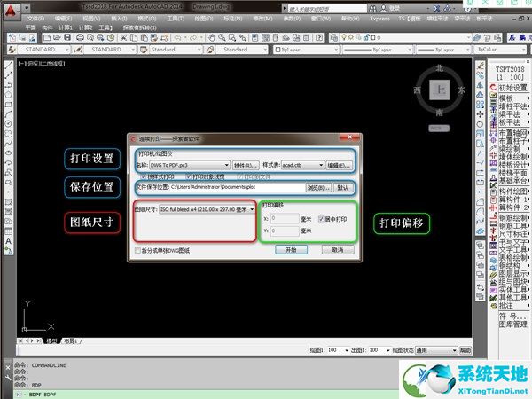Screen dimensions: 532x399
Task: Select the Pan hand tool icon
Action: pos(212,37)
